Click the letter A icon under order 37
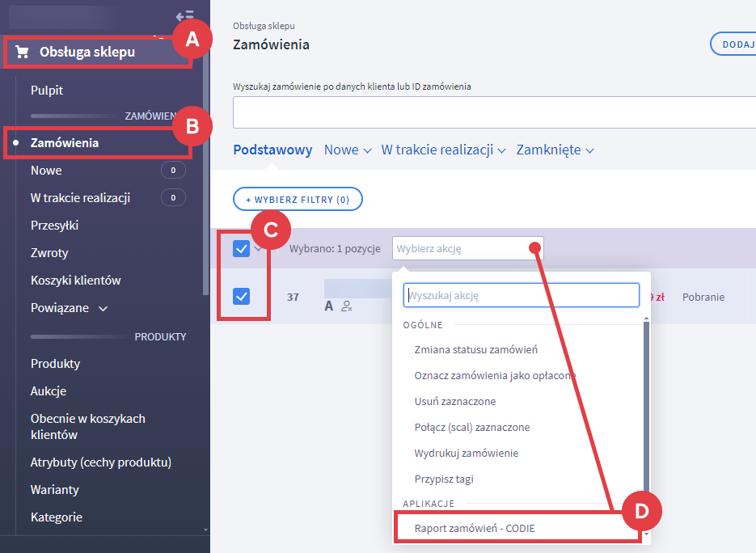This screenshot has width=756, height=553. point(329,306)
